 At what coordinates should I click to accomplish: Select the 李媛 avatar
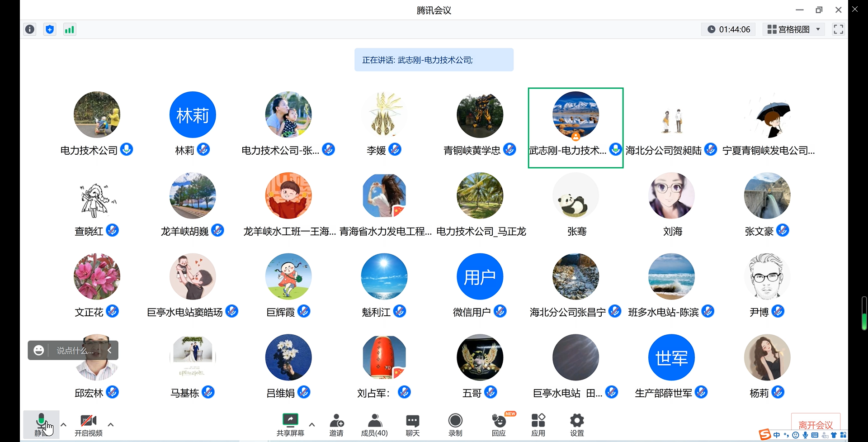click(384, 115)
